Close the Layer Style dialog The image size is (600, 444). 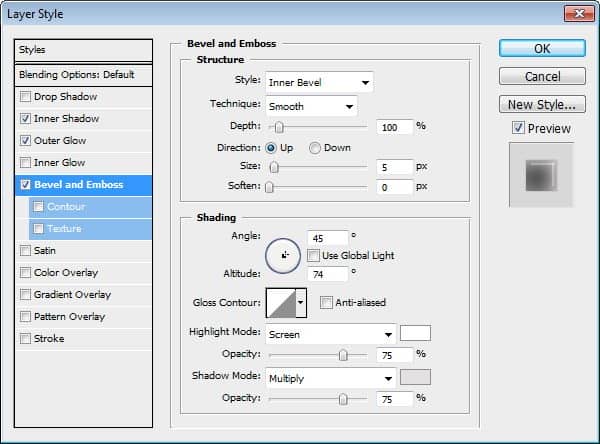pyautogui.click(x=579, y=14)
